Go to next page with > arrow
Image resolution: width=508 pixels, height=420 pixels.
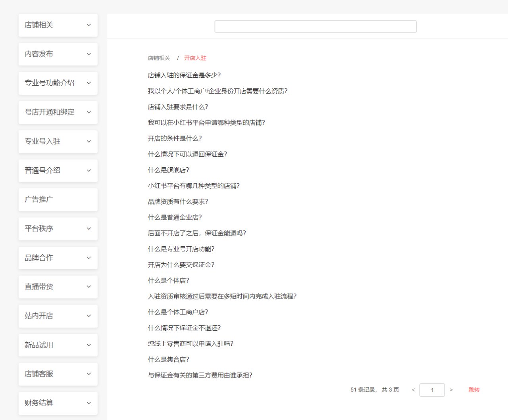(451, 390)
